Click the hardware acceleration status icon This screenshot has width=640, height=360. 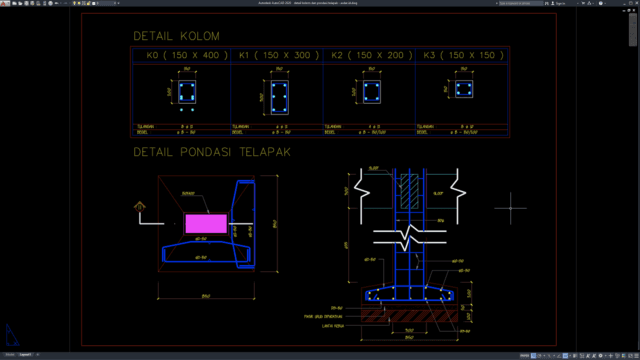[623, 356]
